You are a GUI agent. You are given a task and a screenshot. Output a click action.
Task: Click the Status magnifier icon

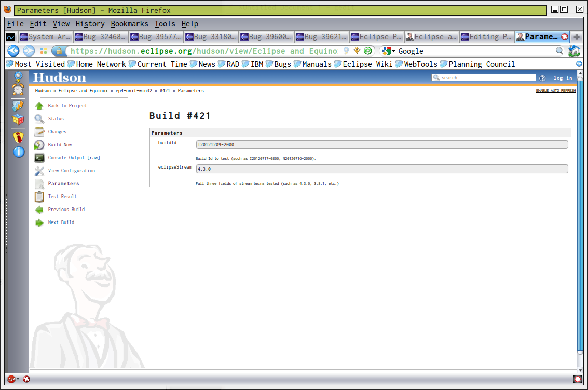click(39, 119)
